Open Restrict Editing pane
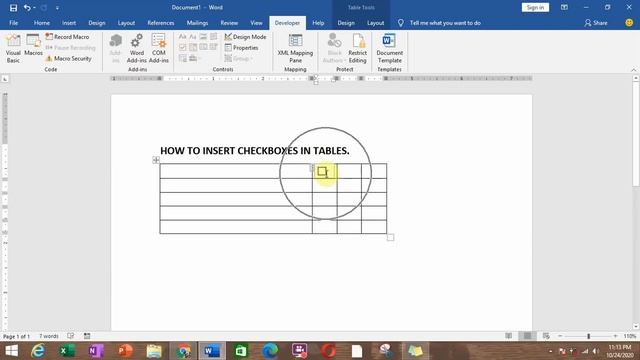 pyautogui.click(x=358, y=48)
